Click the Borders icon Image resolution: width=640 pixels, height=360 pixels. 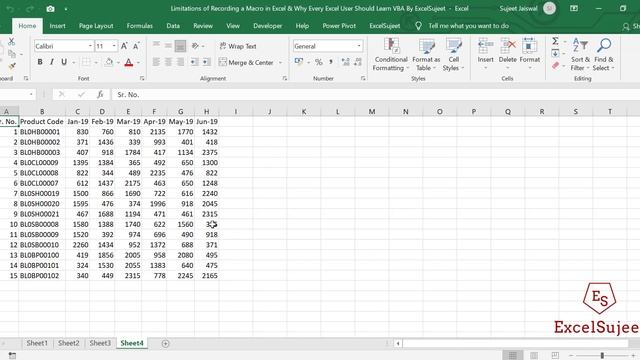pos(86,62)
